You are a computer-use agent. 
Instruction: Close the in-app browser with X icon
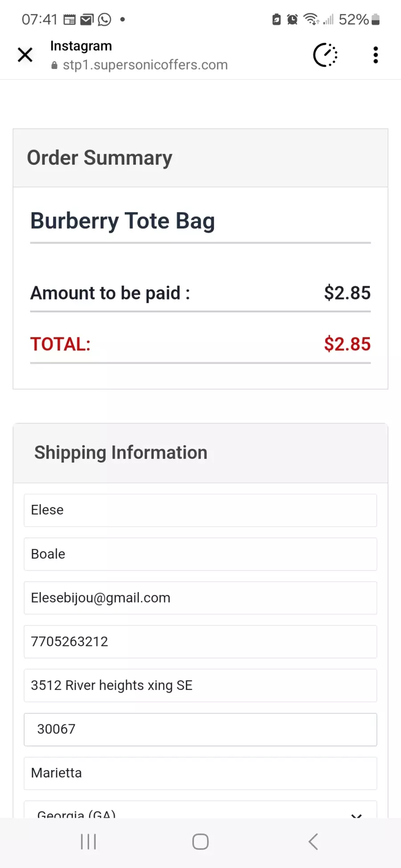25,55
